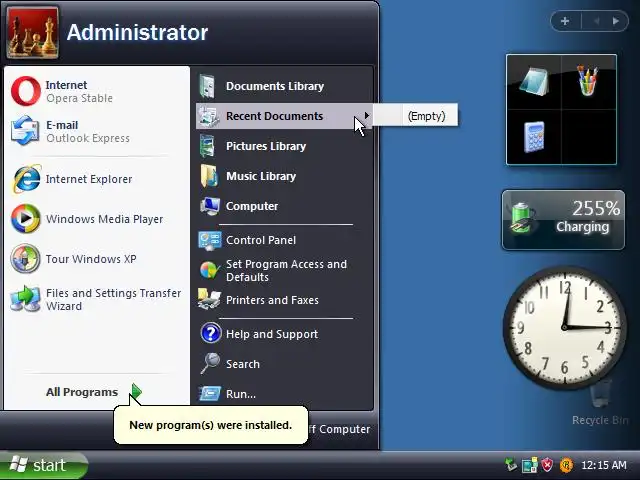The image size is (640, 480).
Task: Select the Music Library menu entry
Action: (x=284, y=176)
